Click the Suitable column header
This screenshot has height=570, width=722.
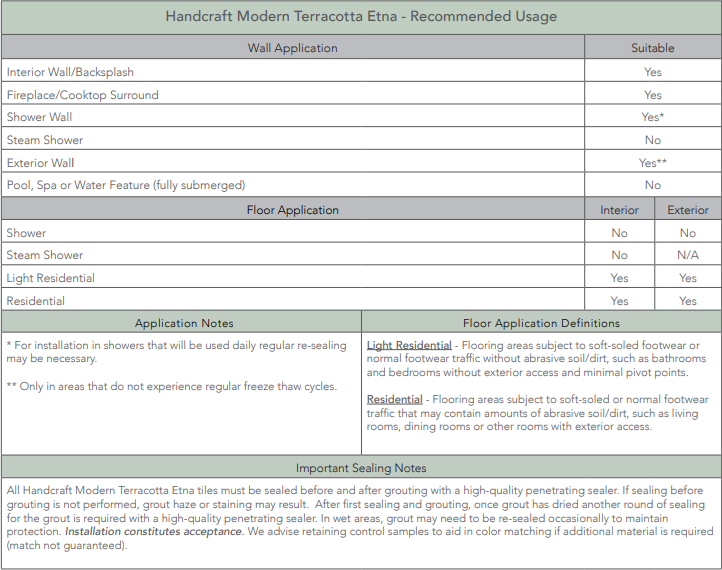(x=652, y=48)
